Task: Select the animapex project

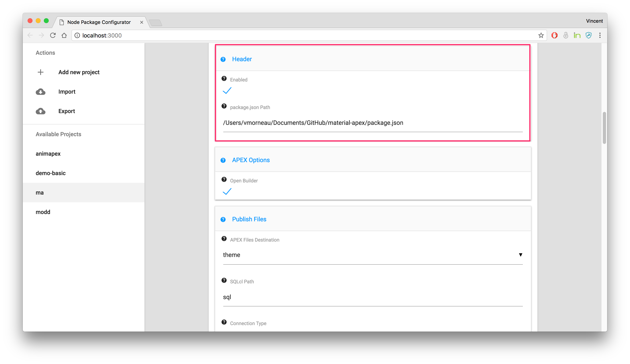Action: pyautogui.click(x=48, y=154)
